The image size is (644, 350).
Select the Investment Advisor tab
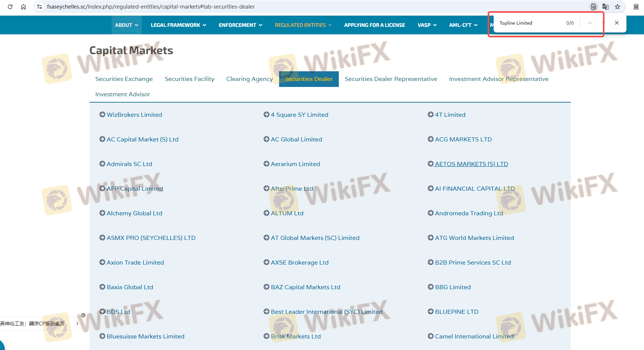click(x=123, y=94)
